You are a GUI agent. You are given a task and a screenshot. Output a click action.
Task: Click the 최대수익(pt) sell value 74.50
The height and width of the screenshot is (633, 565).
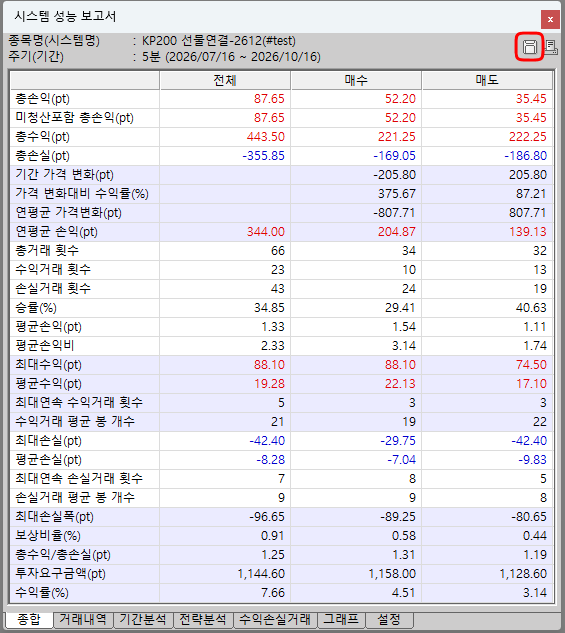tap(531, 365)
